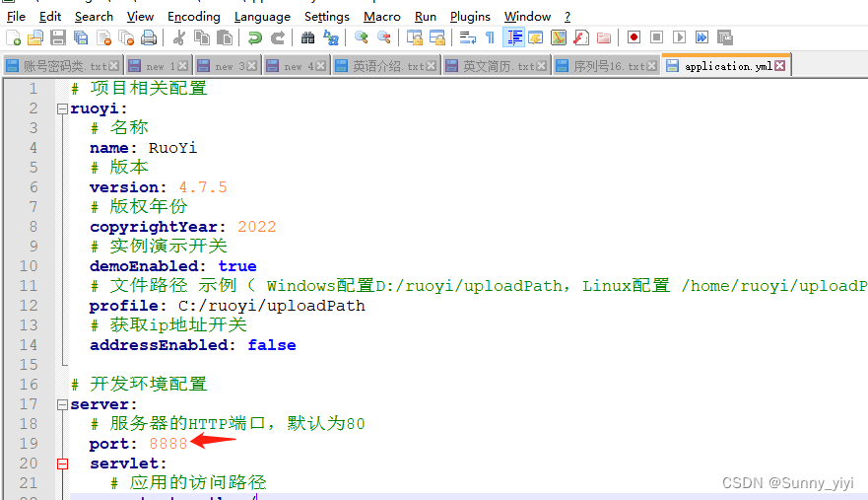Zoom in using the toolbar icon

[x=362, y=37]
